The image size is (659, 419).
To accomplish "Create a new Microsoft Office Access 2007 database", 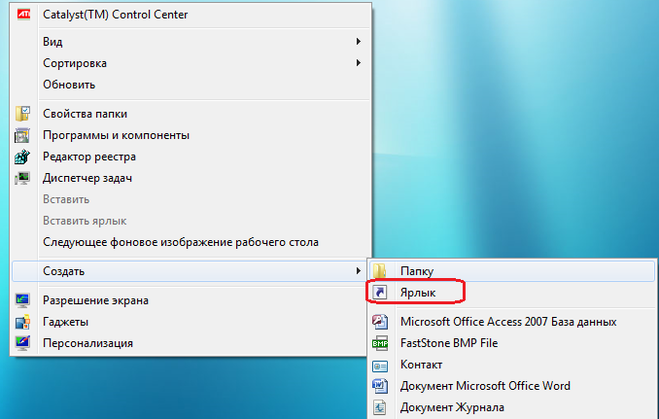I will coord(507,322).
